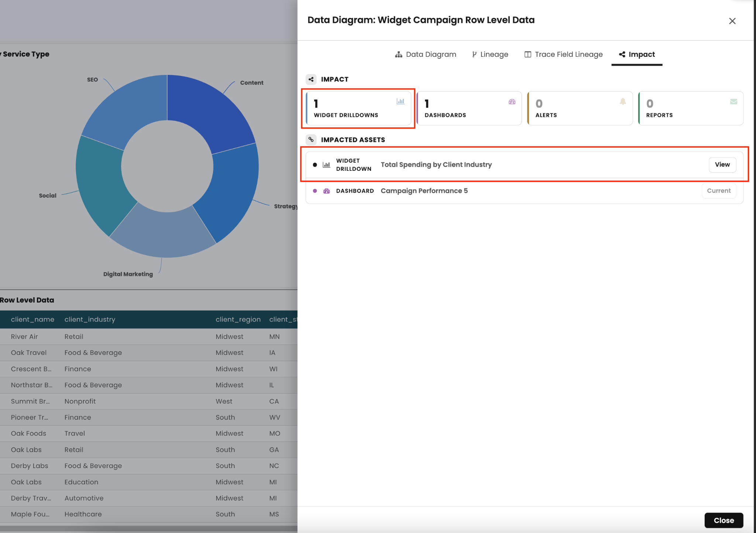This screenshot has height=533, width=756.
Task: Click the Healthcare industry cell
Action: pyautogui.click(x=83, y=514)
